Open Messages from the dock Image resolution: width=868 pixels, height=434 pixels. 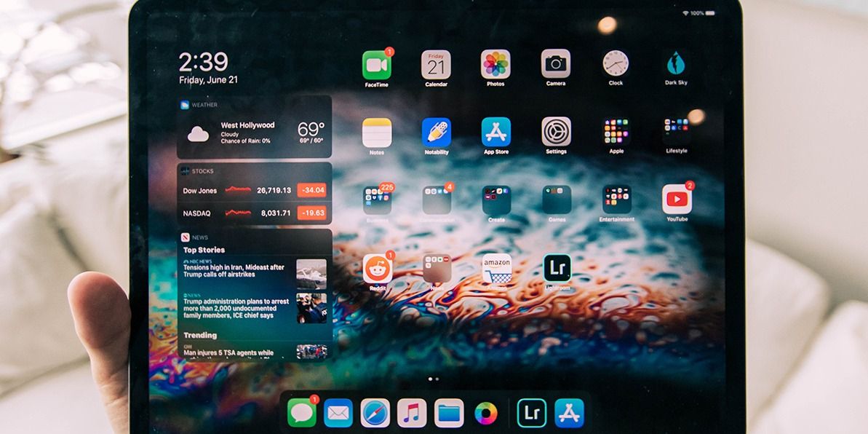point(301,413)
